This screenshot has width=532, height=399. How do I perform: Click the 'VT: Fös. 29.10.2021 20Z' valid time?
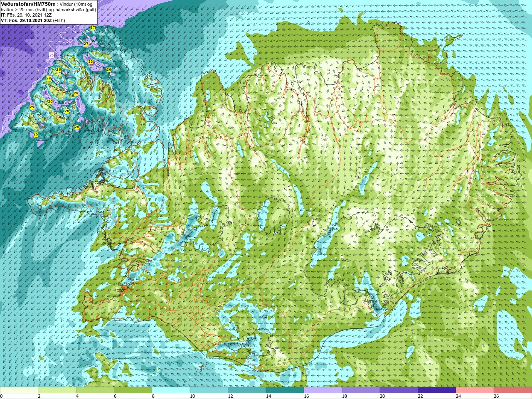point(26,20)
